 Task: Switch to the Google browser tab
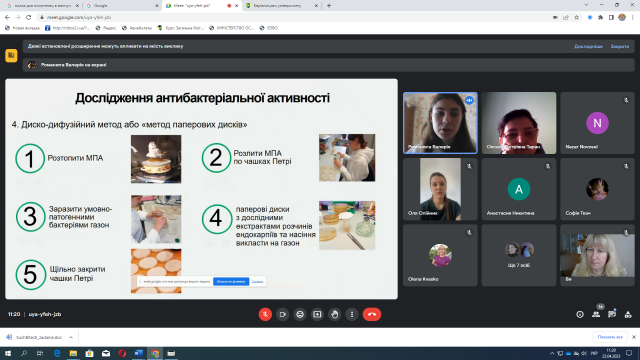pos(121,6)
